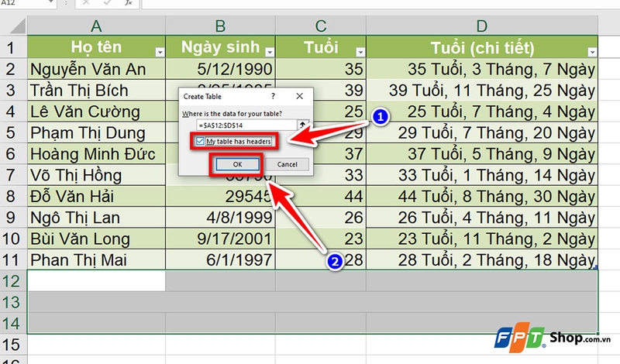Select column C header
The width and height of the screenshot is (620, 364).
tap(321, 26)
